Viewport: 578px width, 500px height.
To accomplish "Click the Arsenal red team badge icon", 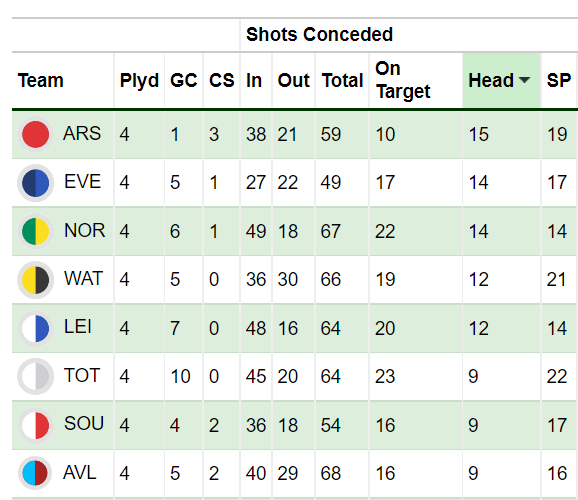I will point(35,134).
